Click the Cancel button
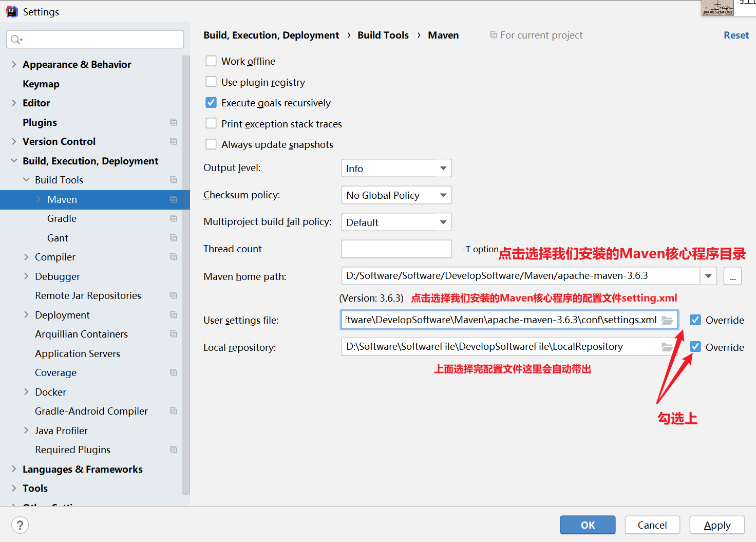The image size is (756, 542). pos(652,525)
